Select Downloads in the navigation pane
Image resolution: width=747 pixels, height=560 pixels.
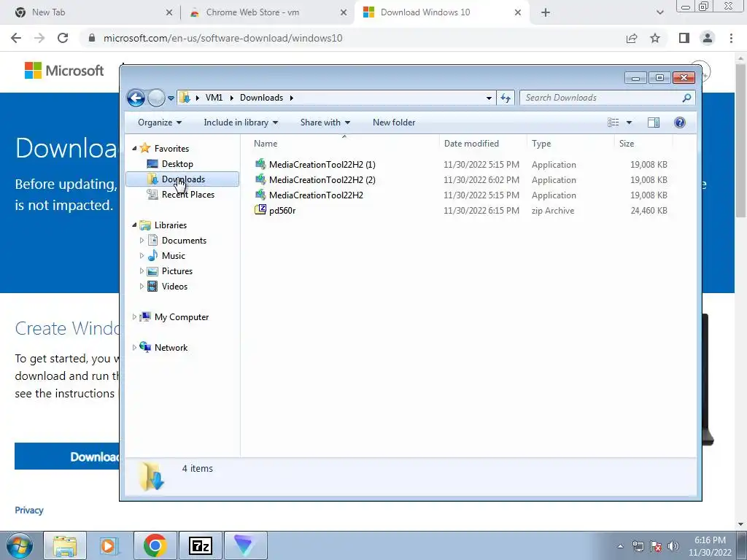[183, 179]
